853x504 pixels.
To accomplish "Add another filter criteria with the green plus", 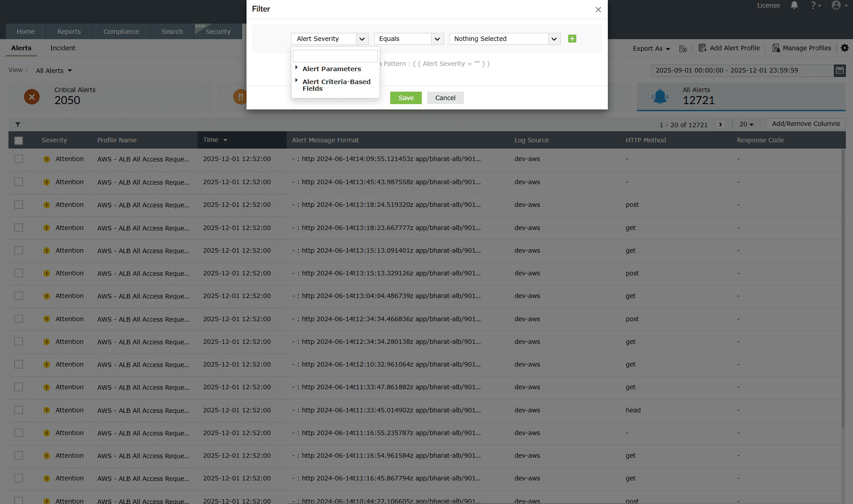I will (572, 39).
